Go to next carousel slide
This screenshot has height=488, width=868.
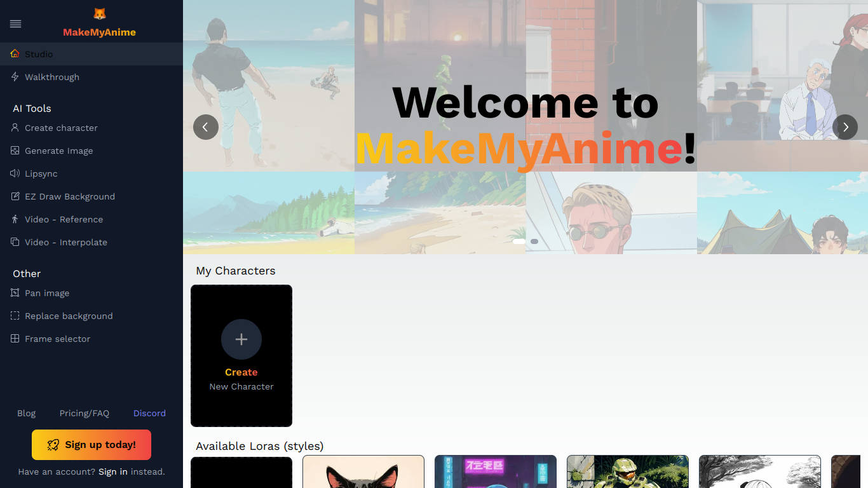point(845,127)
